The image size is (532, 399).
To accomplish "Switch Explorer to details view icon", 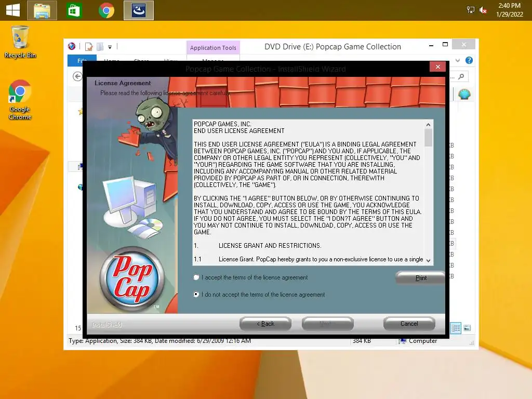I will [x=456, y=328].
